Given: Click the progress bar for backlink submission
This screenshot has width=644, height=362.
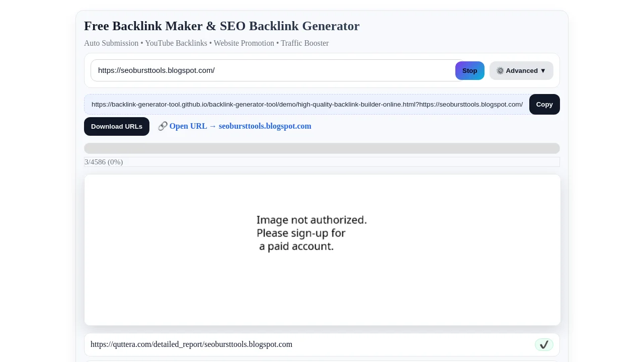Looking at the screenshot, I should click(x=322, y=148).
